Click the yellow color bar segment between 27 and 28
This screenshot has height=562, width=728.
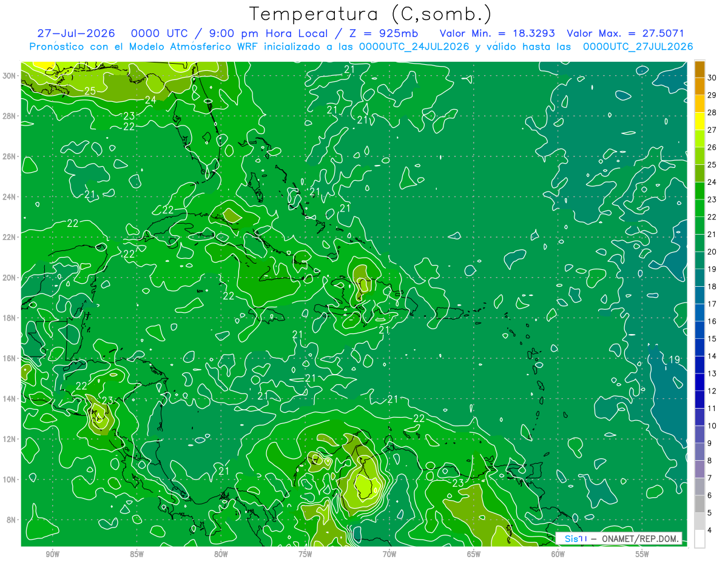pos(699,121)
